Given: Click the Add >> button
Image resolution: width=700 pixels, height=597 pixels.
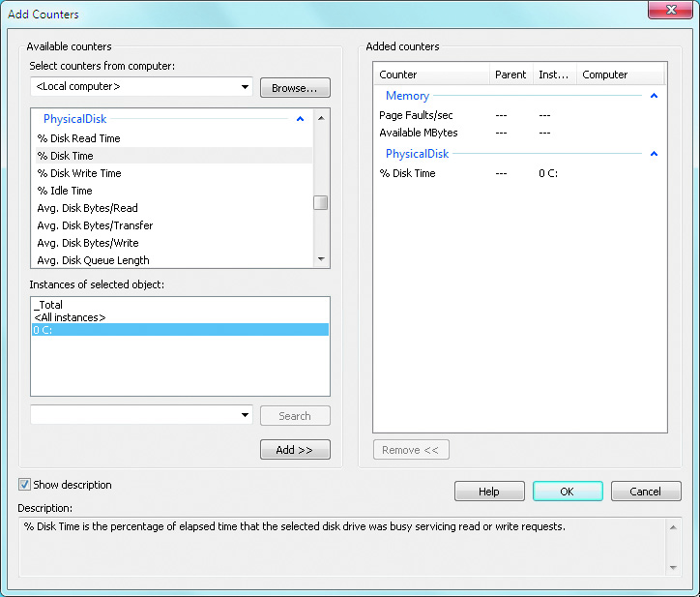Looking at the screenshot, I should coord(295,450).
